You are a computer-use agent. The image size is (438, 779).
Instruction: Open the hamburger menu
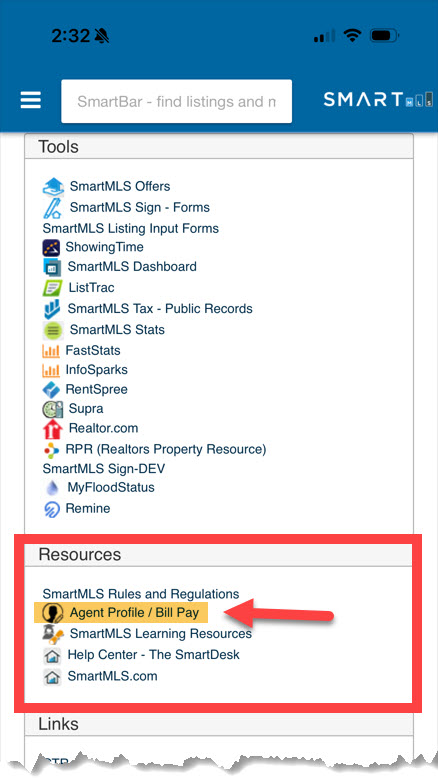click(30, 100)
